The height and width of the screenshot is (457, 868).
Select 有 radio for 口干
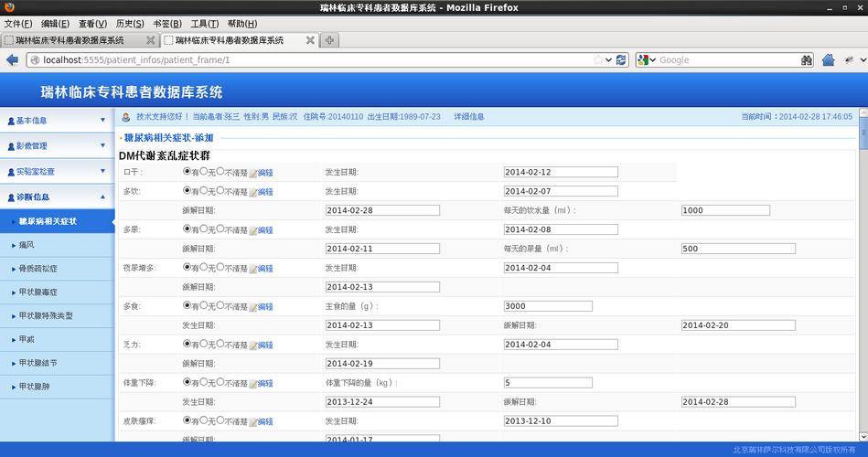(188, 172)
